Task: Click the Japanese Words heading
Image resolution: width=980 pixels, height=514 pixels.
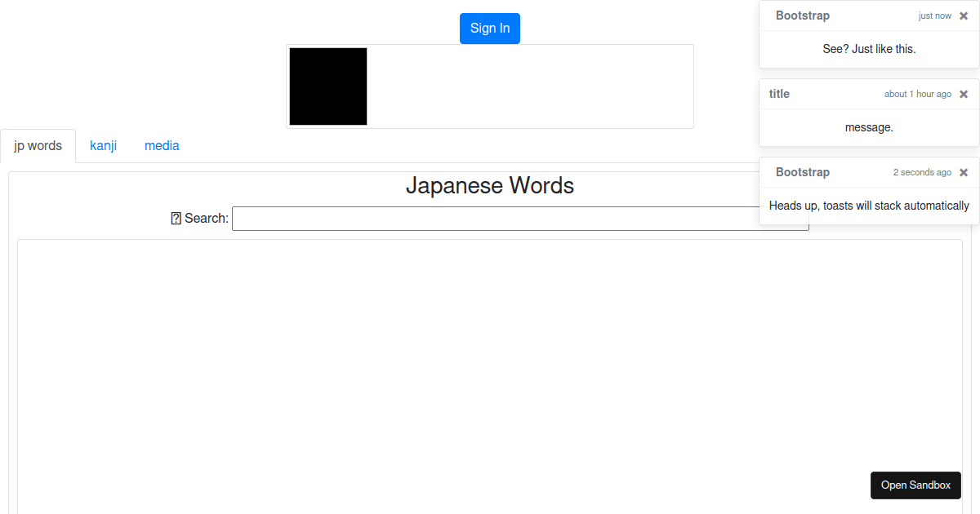Action: coord(489,185)
